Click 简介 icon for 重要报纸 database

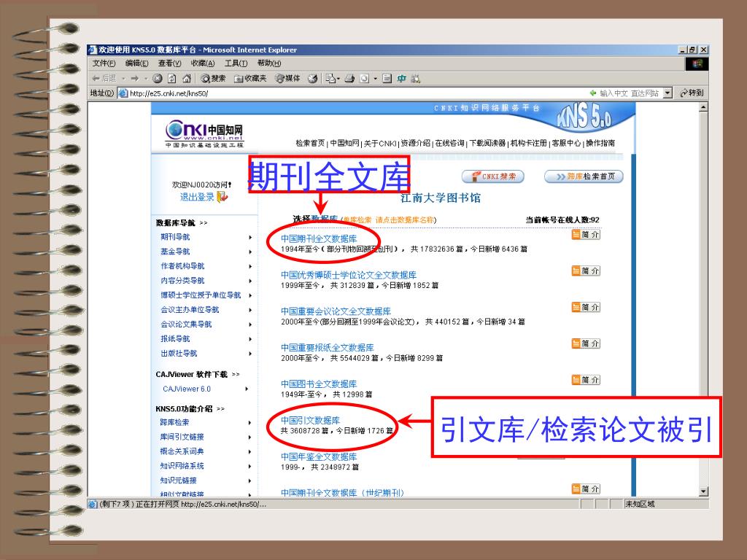(x=586, y=343)
